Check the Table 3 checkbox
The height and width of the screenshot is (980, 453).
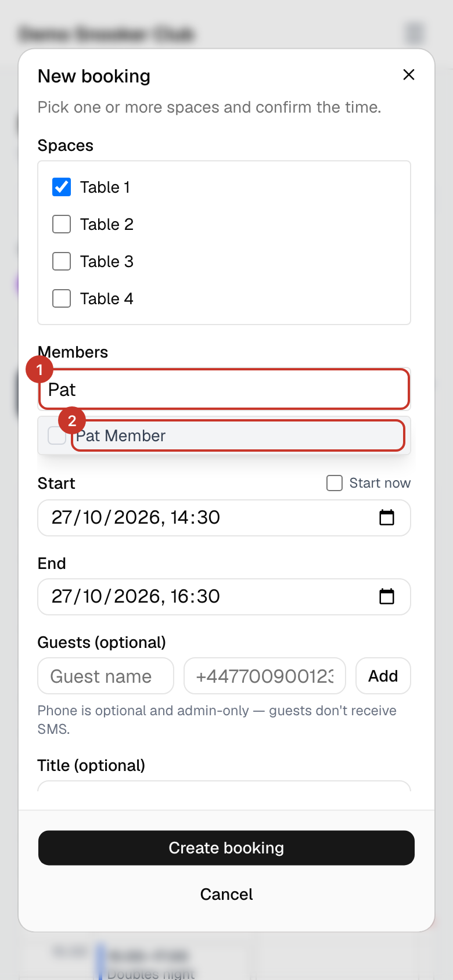pyautogui.click(x=62, y=261)
